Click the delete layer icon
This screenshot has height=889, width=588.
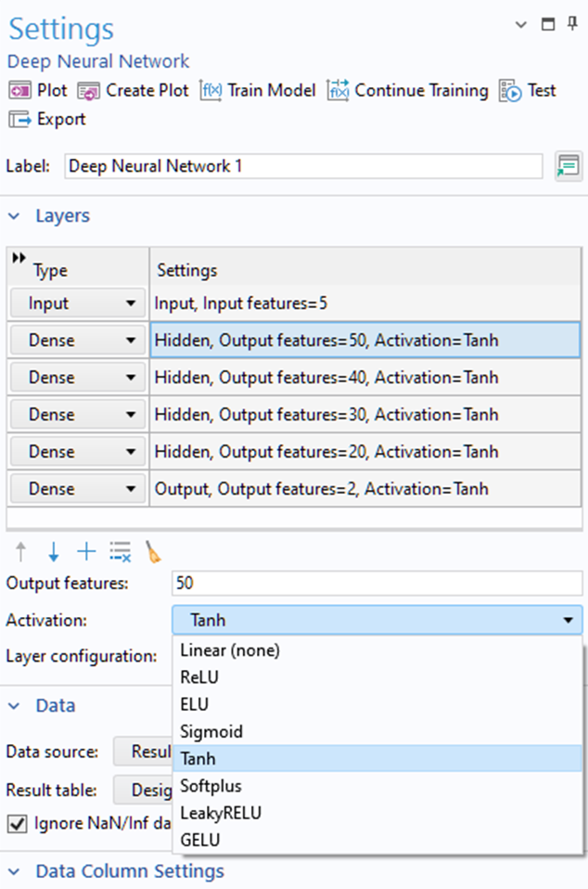[x=119, y=551]
